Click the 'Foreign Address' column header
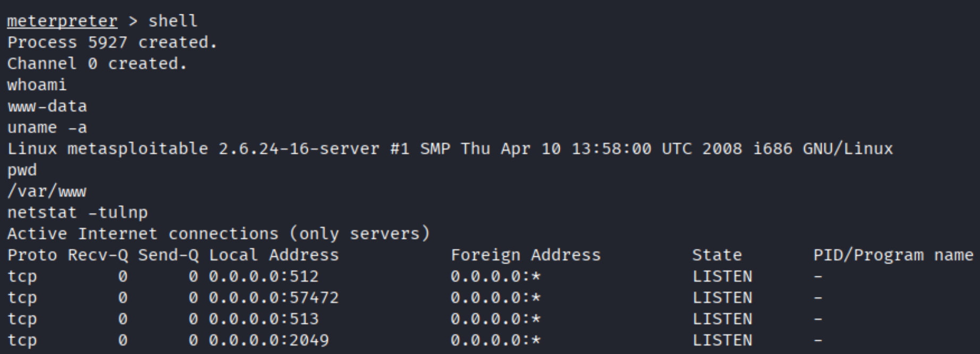The height and width of the screenshot is (354, 980). 525,255
